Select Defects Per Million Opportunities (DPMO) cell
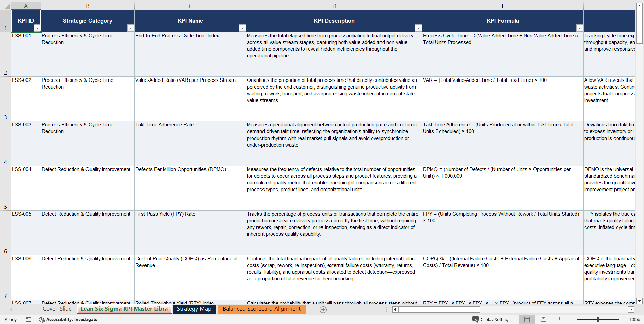 190,188
